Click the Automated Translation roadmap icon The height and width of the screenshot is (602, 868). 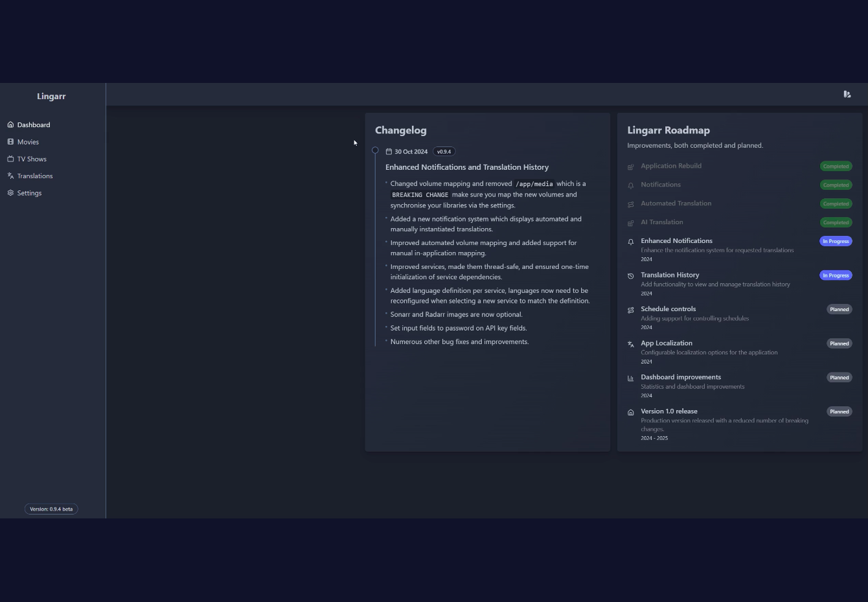[631, 204]
